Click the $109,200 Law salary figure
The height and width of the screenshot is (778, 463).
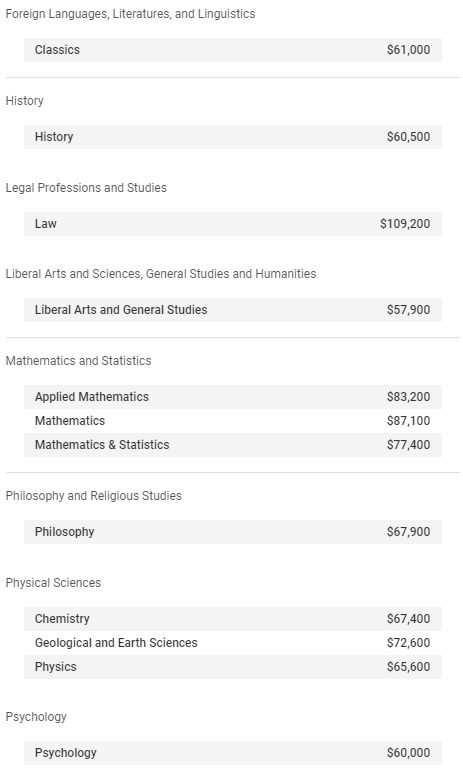pos(405,224)
